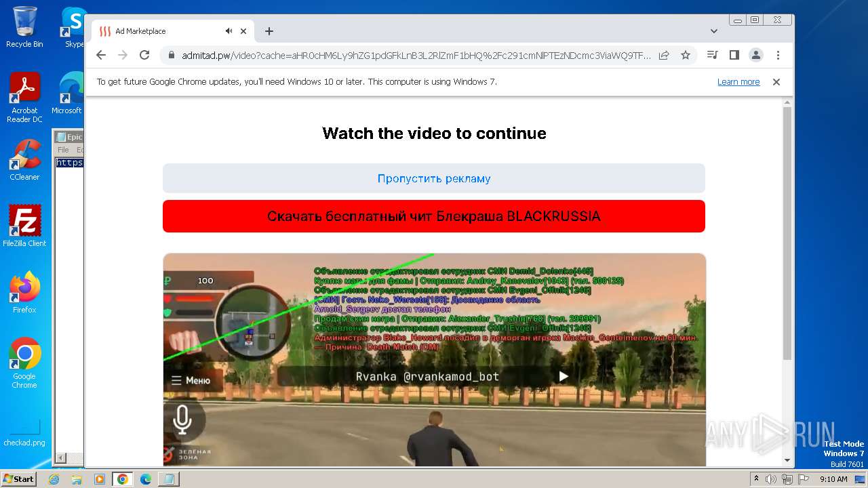Reload the page with the refresh icon
This screenshot has width=868, height=488.
(144, 55)
